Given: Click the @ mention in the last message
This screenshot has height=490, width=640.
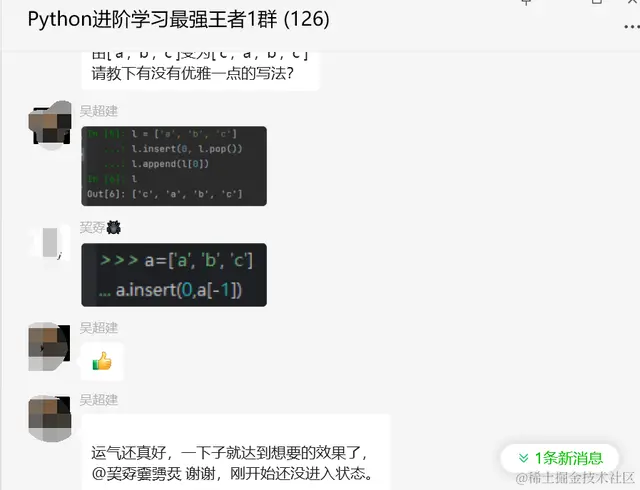Looking at the screenshot, I should [137, 474].
